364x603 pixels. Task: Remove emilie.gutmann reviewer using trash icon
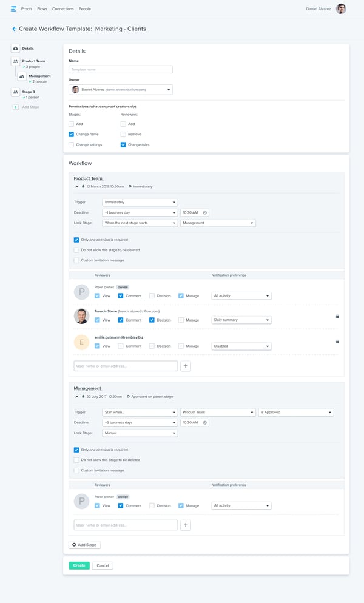pos(337,342)
